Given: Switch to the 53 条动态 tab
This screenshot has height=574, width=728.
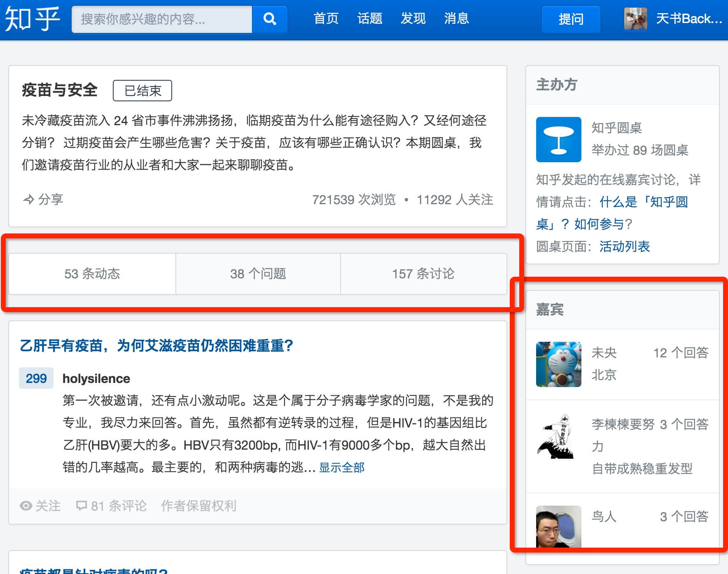Looking at the screenshot, I should (x=92, y=274).
